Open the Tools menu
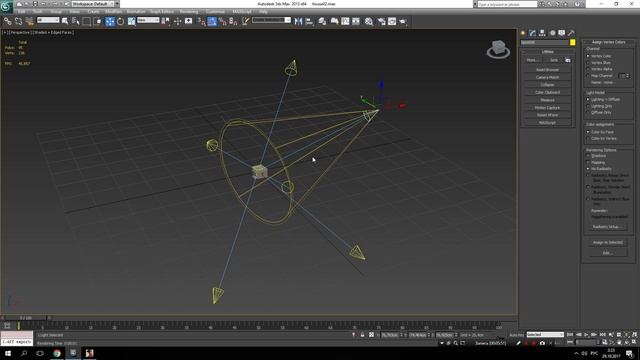This screenshot has width=640, height=360. [x=38, y=11]
